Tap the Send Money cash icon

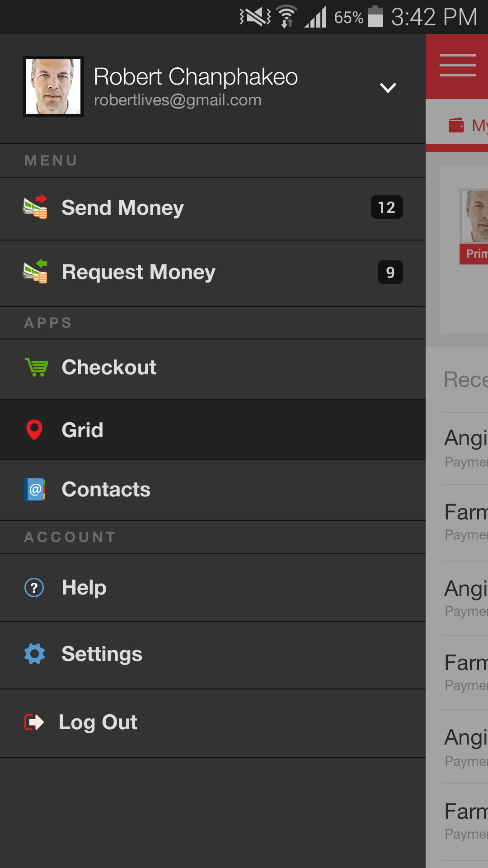coord(35,207)
